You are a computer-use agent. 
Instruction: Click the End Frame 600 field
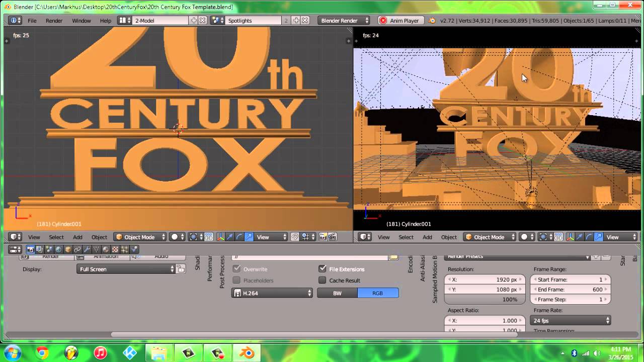[571, 289]
